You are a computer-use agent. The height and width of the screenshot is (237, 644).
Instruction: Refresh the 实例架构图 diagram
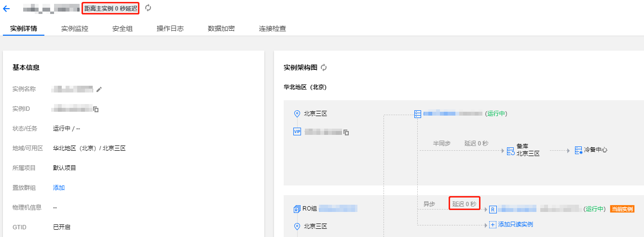[324, 68]
